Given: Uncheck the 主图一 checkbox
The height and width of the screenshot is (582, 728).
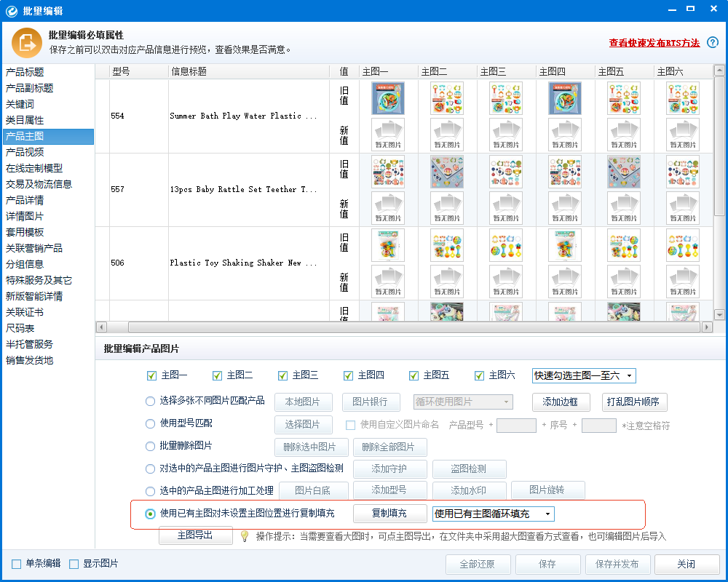Looking at the screenshot, I should pos(151,376).
